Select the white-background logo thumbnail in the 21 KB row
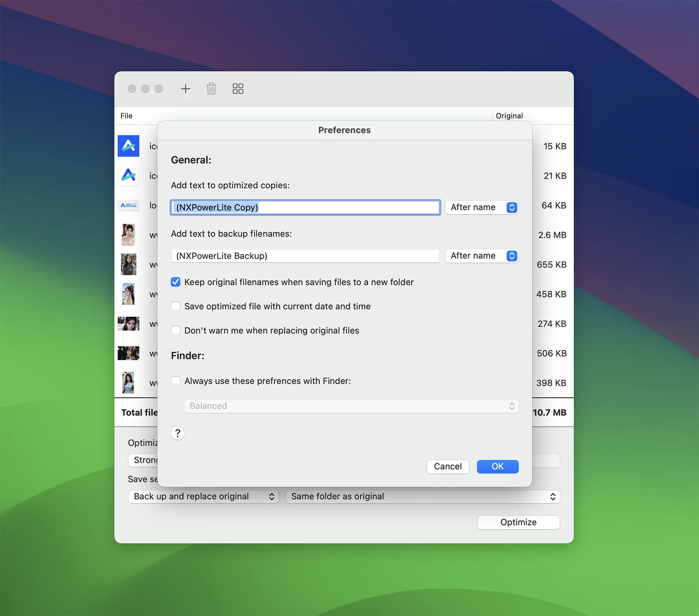 (x=128, y=175)
